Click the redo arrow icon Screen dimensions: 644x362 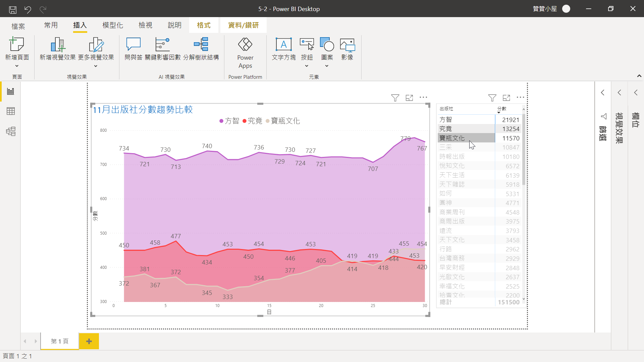[43, 9]
